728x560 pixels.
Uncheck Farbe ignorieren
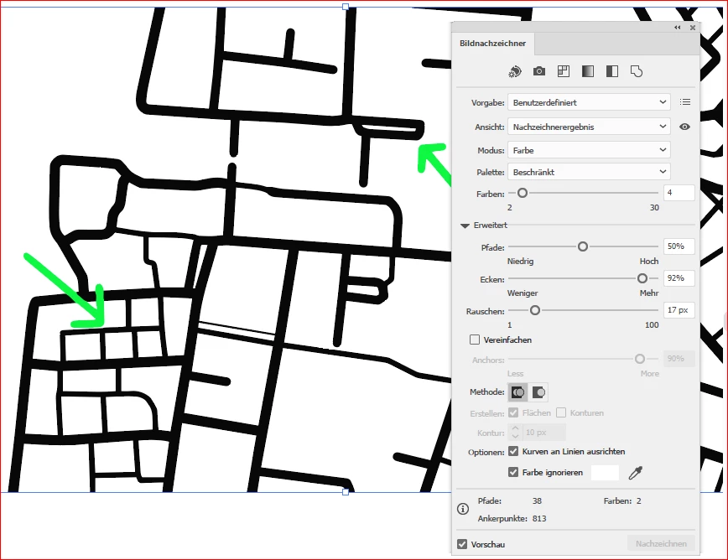pyautogui.click(x=513, y=472)
